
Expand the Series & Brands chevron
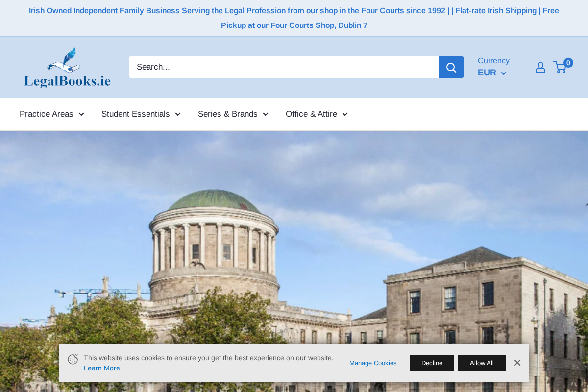(265, 114)
